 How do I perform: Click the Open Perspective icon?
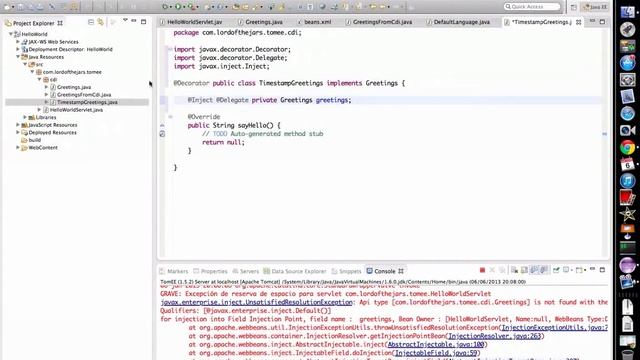(x=573, y=7)
